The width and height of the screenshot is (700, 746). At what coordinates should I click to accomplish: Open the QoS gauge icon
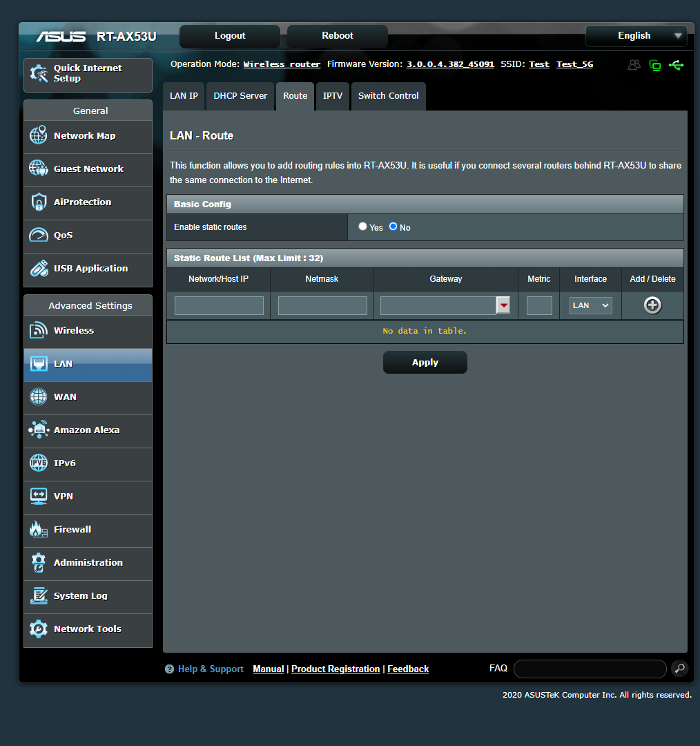point(39,235)
